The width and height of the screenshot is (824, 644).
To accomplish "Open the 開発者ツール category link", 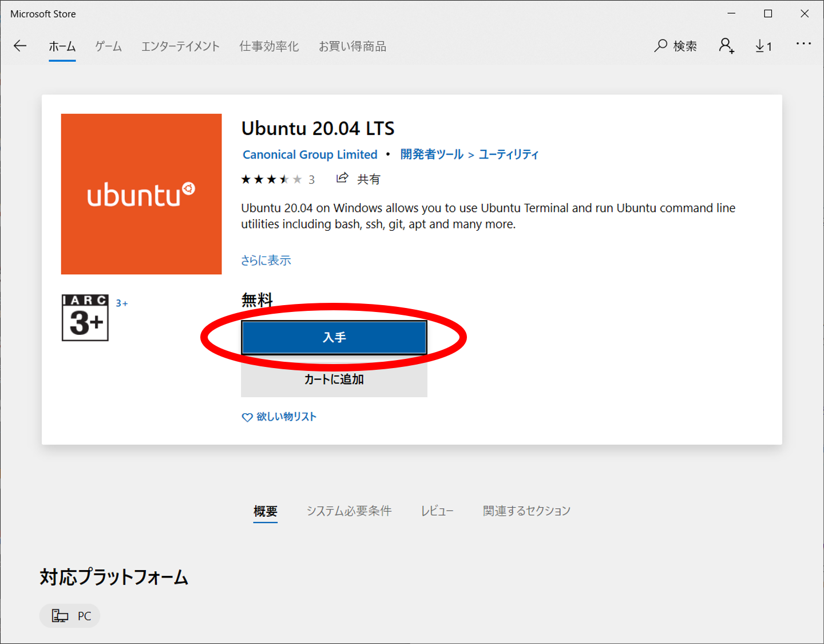I will 432,155.
